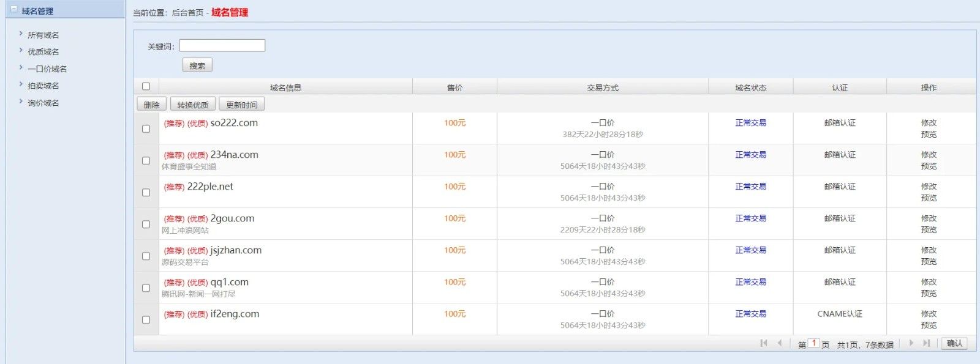
Task: Open 一口价域名 in the sidebar
Action: point(47,69)
